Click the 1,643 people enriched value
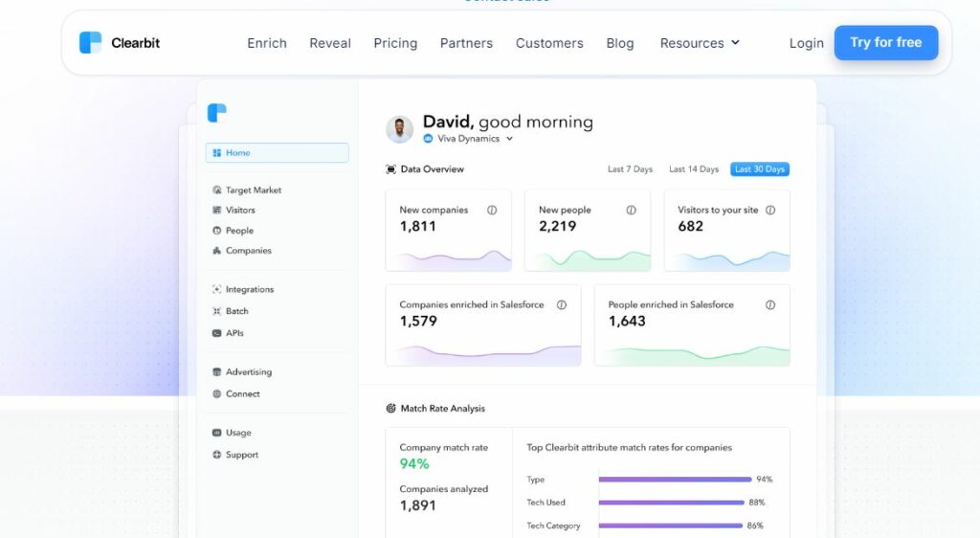This screenshot has width=980, height=538. 627,322
